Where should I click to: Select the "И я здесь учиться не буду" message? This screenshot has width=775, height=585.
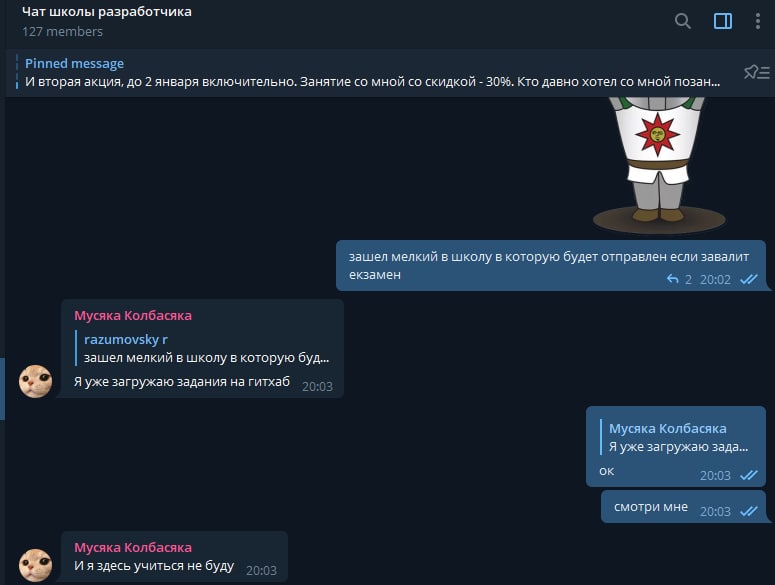pos(174,557)
